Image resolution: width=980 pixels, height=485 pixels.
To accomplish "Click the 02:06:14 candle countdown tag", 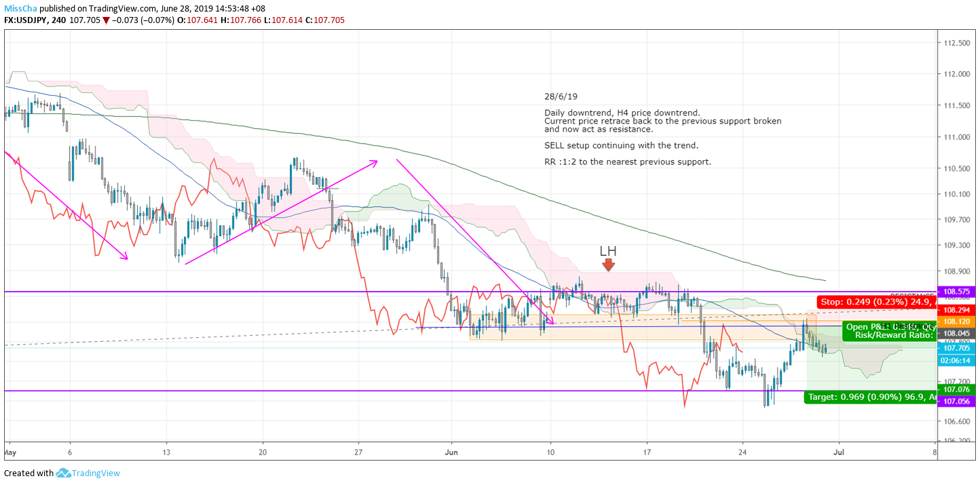I will 957,361.
